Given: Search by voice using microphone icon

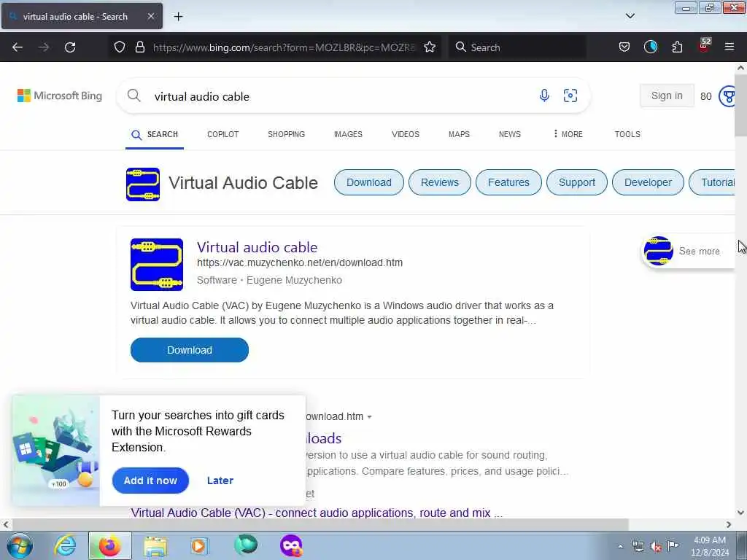Looking at the screenshot, I should pyautogui.click(x=544, y=96).
